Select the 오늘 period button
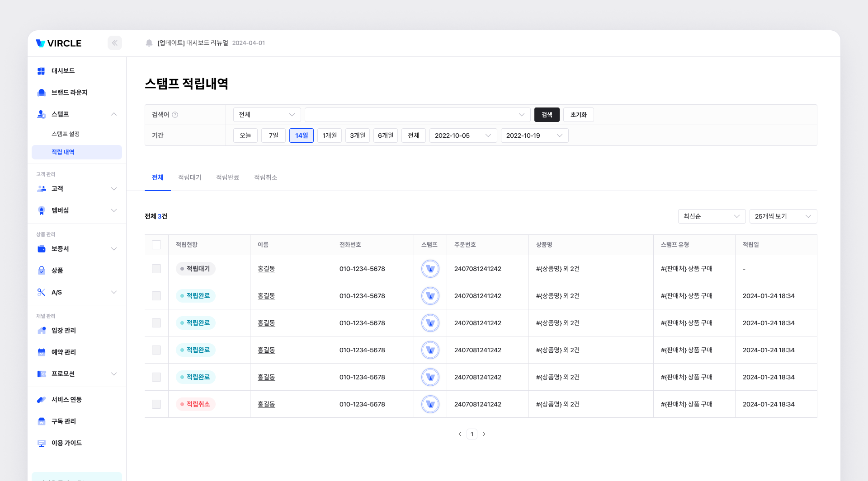This screenshot has height=481, width=868. coord(245,135)
